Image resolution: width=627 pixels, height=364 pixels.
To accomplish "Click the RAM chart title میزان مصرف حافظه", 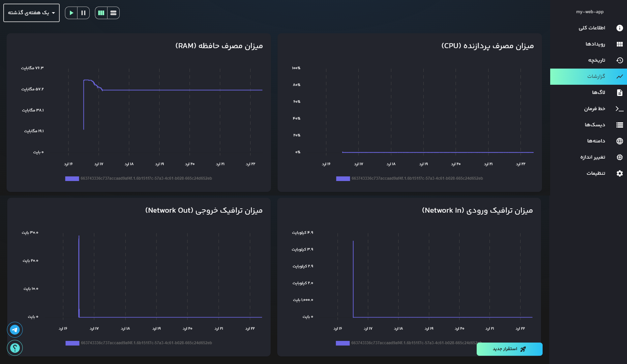I will 219,46.
